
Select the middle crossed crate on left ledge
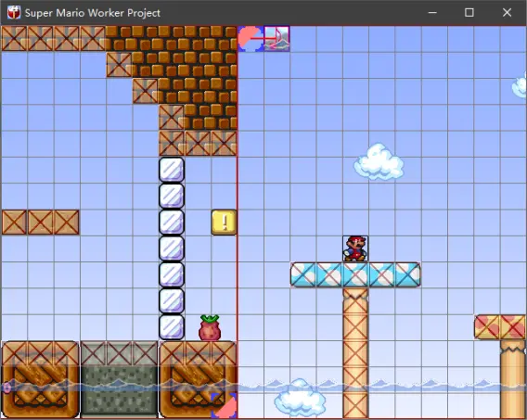pos(40,222)
